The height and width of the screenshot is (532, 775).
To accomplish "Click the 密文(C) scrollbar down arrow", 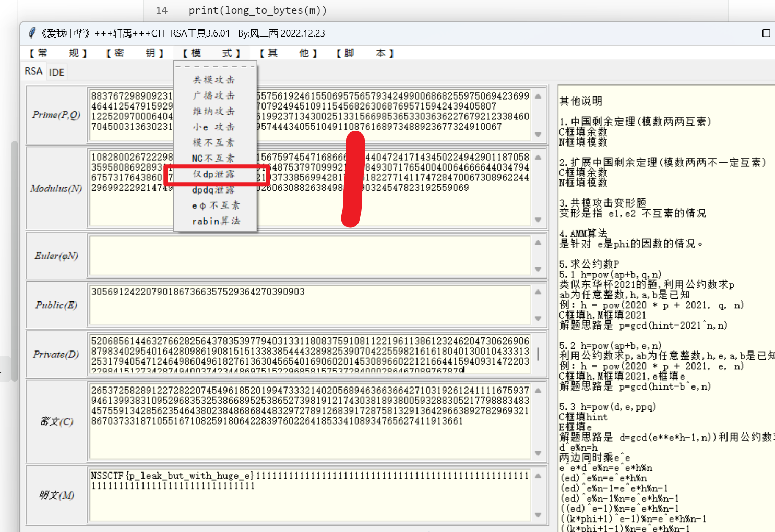I will (x=539, y=453).
